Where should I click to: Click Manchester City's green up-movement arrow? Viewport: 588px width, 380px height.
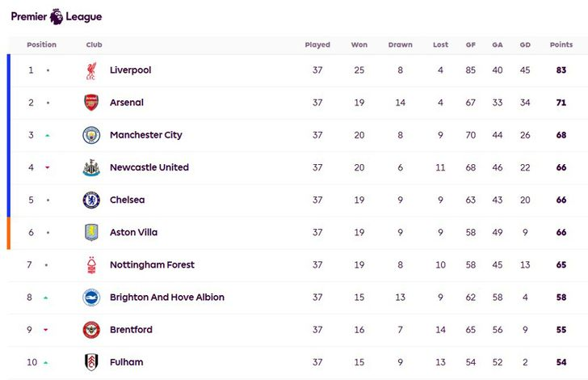click(x=48, y=136)
